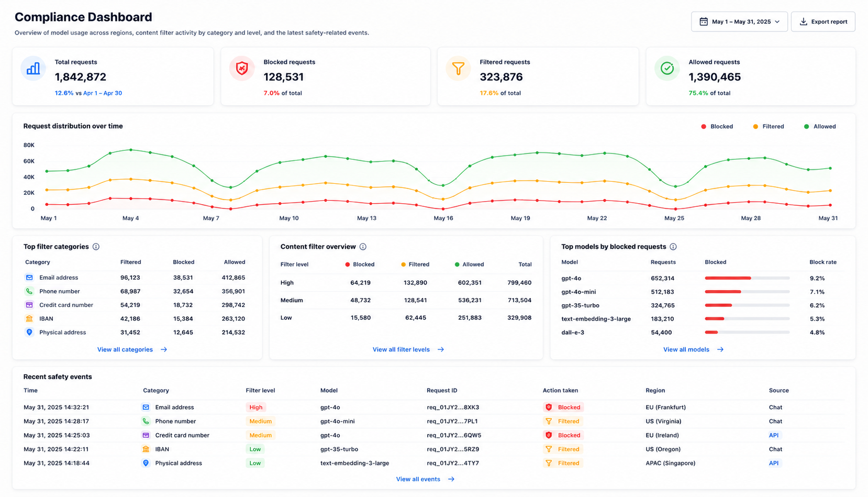
Task: Click info icon next to Content filter overview
Action: coord(363,247)
